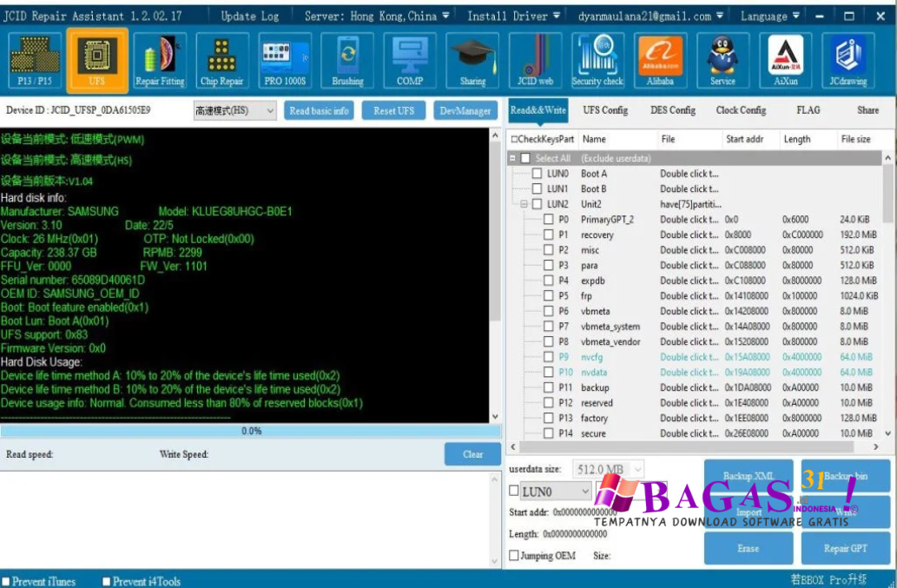This screenshot has width=897, height=588.
Task: Click the device info log scrollbar
Action: coord(496,275)
